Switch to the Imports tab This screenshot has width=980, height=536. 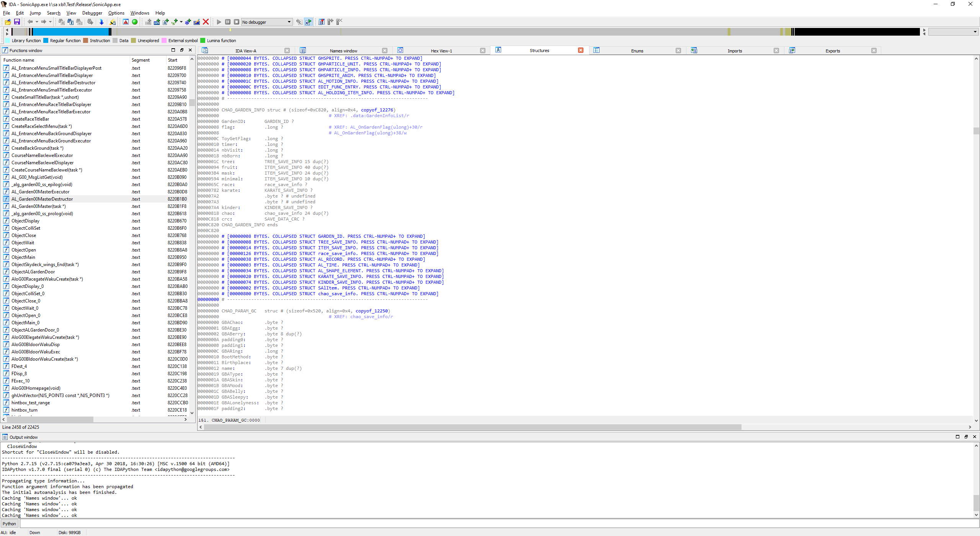pos(735,51)
